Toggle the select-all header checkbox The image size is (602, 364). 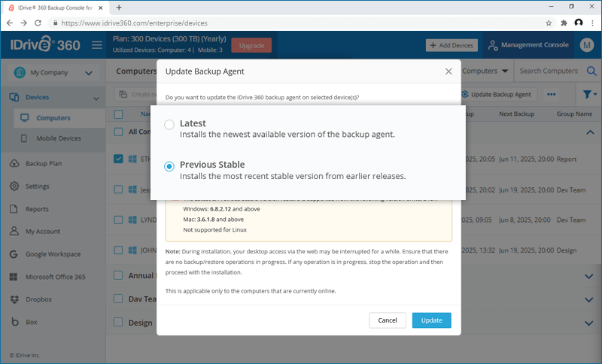point(118,114)
